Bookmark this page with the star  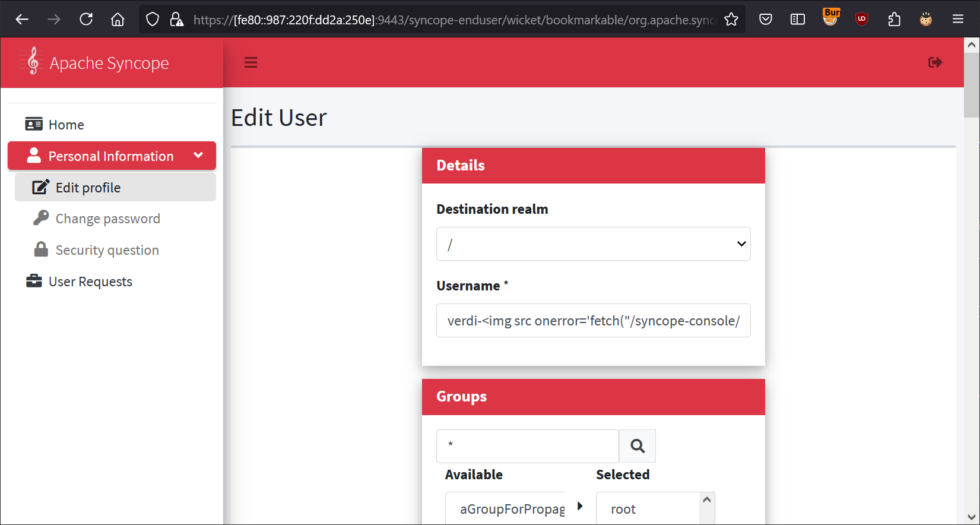[x=731, y=20]
